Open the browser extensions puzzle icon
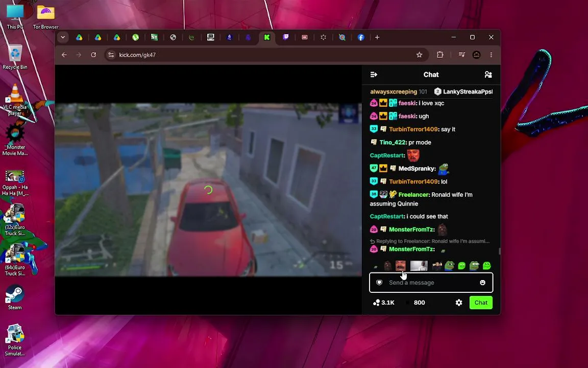The width and height of the screenshot is (588, 368). click(x=440, y=55)
